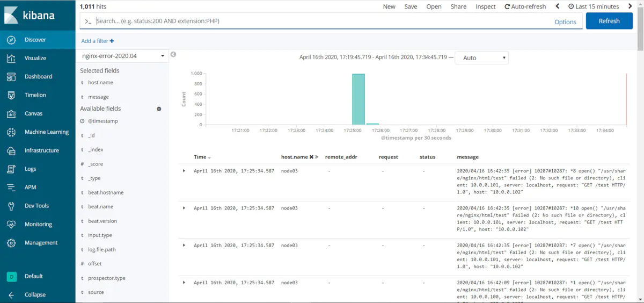Expand the log row with *10 open()
Image resolution: width=644 pixels, height=303 pixels.
(184, 208)
